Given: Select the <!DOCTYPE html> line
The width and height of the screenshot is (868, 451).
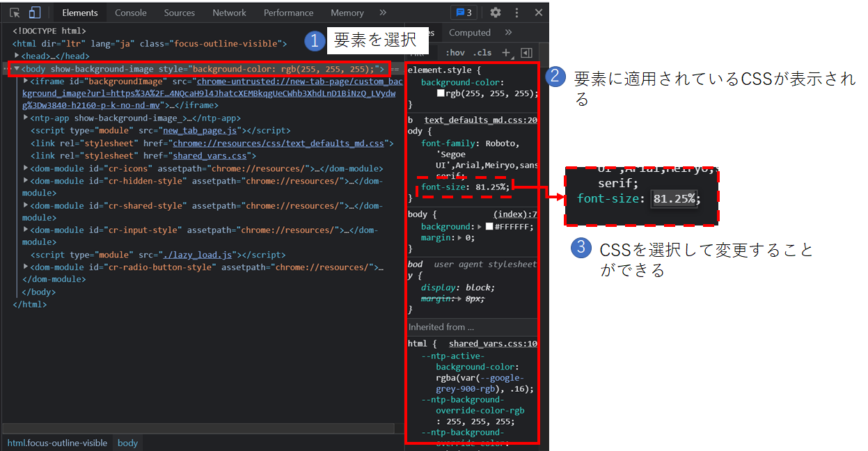Looking at the screenshot, I should click(49, 31).
